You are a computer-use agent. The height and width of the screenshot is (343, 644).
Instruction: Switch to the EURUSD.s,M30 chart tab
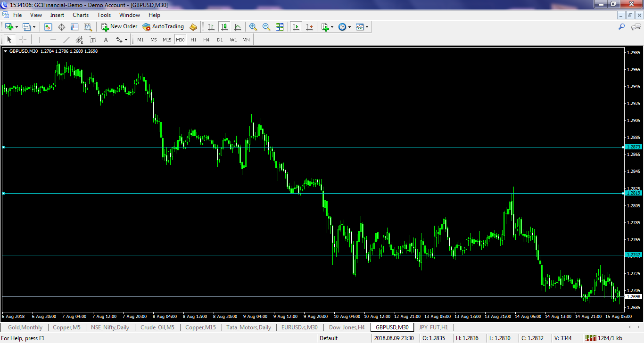click(299, 327)
